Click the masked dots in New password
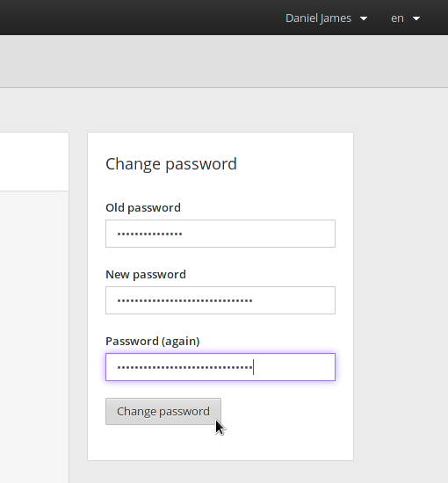Image resolution: width=448 pixels, height=483 pixels. click(x=184, y=300)
